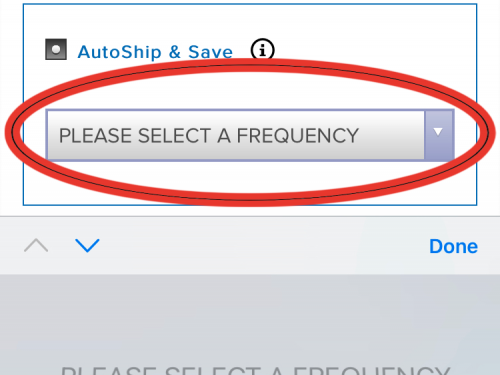Tap the down chevron for next field

(87, 246)
